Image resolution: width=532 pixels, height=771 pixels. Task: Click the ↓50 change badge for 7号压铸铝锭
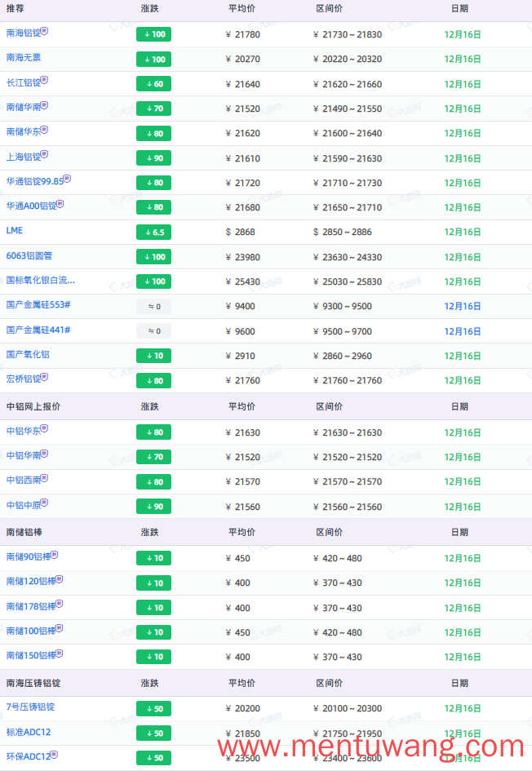point(154,708)
